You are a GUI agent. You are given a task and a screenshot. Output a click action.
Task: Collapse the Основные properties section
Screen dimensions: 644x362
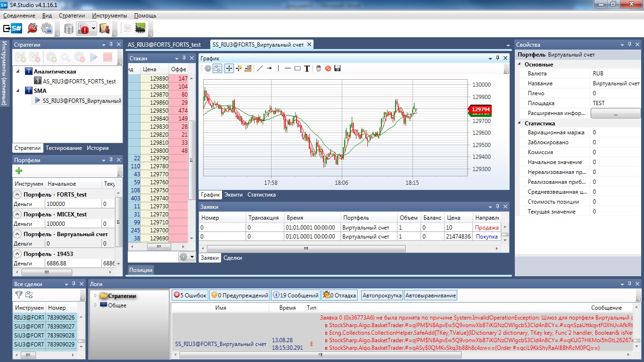click(520, 65)
